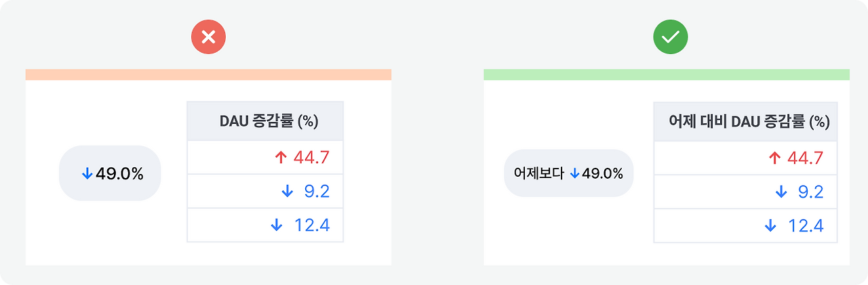Click the blue down arrow beside right 9.2
This screenshot has height=285, width=868.
pyautogui.click(x=781, y=192)
